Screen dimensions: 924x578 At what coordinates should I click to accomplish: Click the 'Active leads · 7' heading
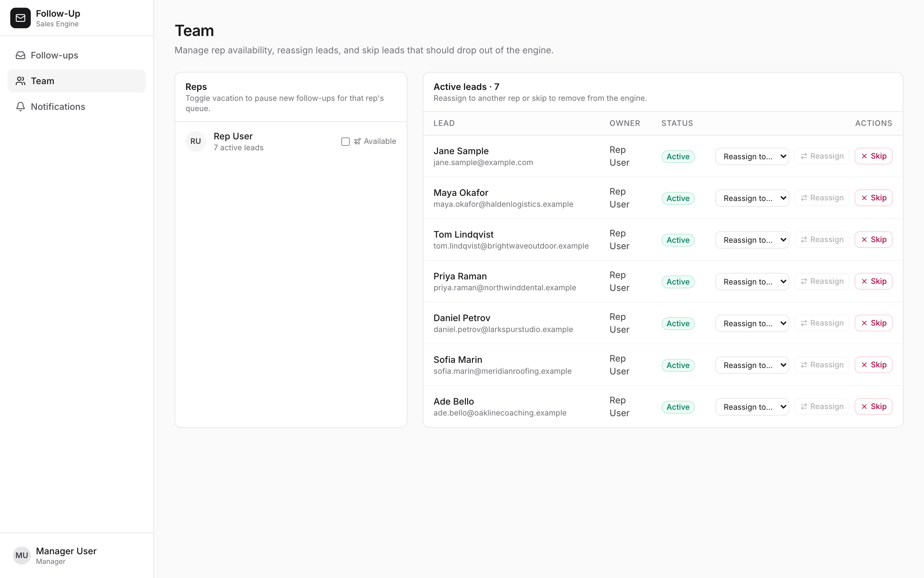tap(466, 87)
